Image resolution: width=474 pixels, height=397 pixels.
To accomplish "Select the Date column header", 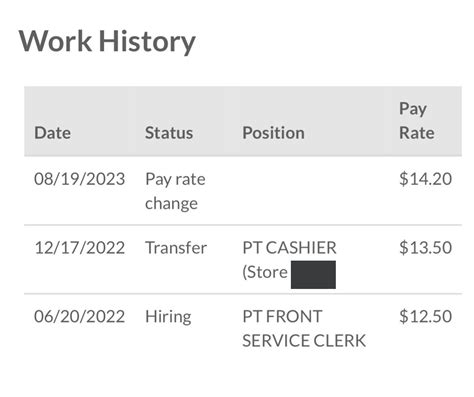I will click(x=52, y=133).
